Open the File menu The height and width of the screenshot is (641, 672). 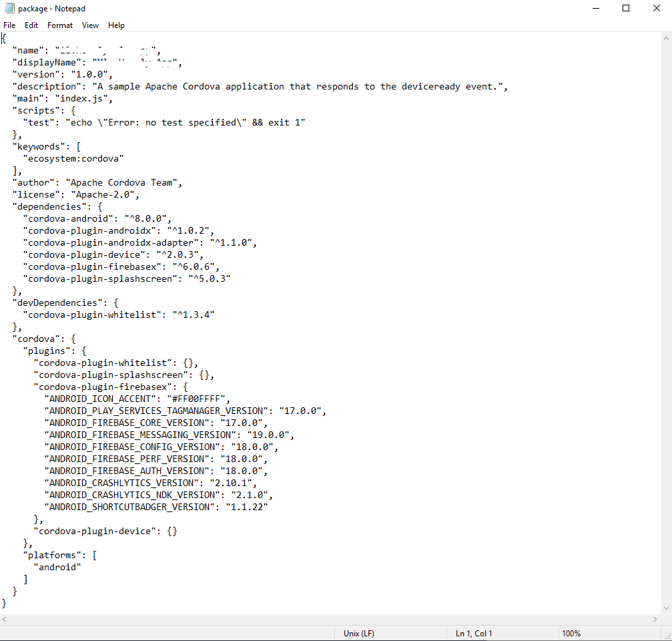9,25
